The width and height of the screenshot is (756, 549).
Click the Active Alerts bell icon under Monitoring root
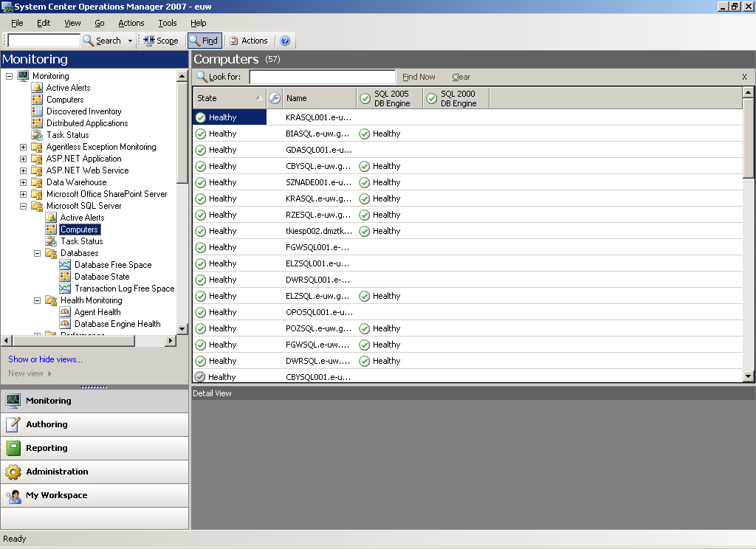(x=37, y=88)
